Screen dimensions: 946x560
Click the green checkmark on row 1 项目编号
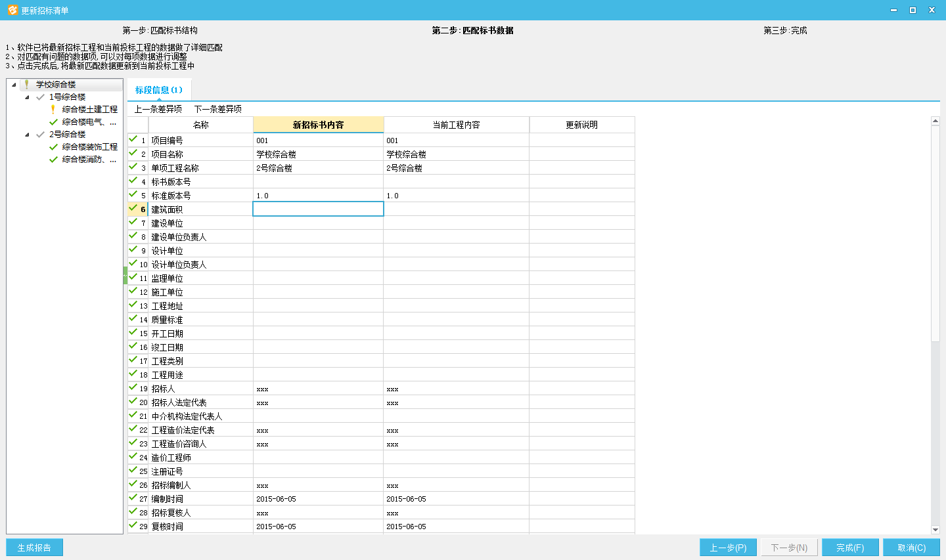pos(133,139)
